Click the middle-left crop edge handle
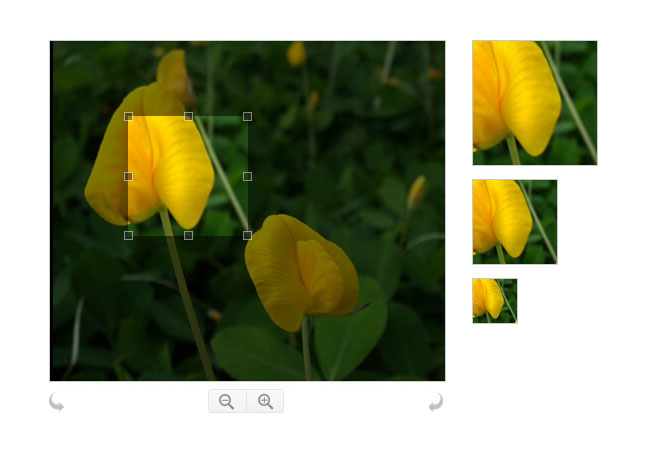The width and height of the screenshot is (650, 451). (128, 176)
